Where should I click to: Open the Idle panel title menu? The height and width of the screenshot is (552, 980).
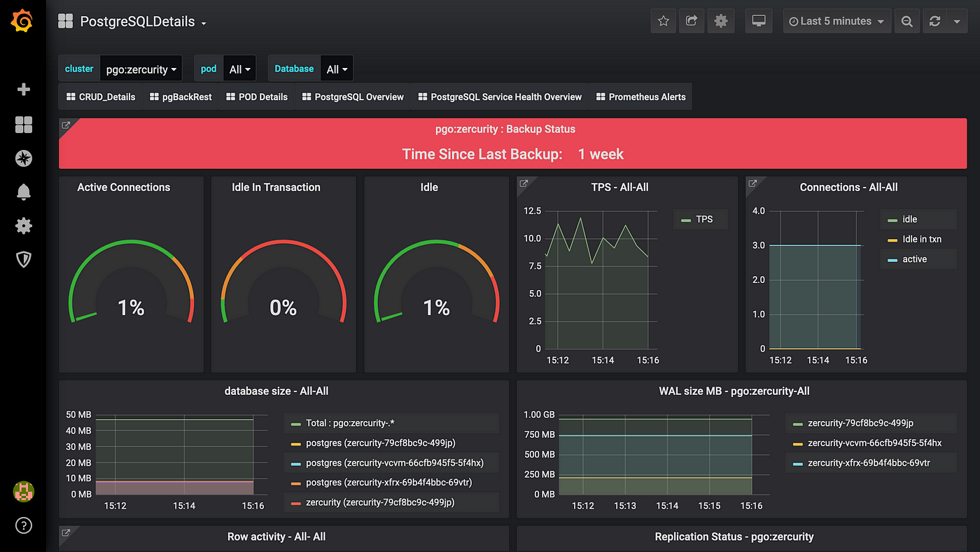tap(429, 187)
